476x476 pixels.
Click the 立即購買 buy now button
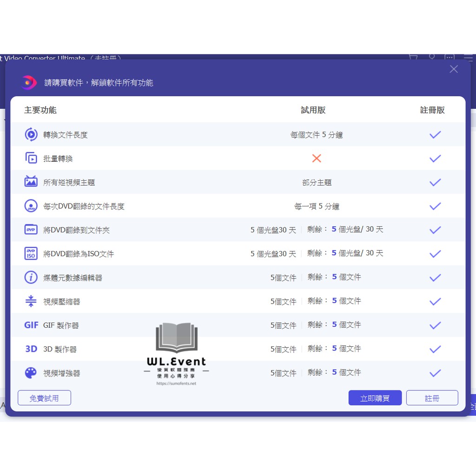[375, 398]
